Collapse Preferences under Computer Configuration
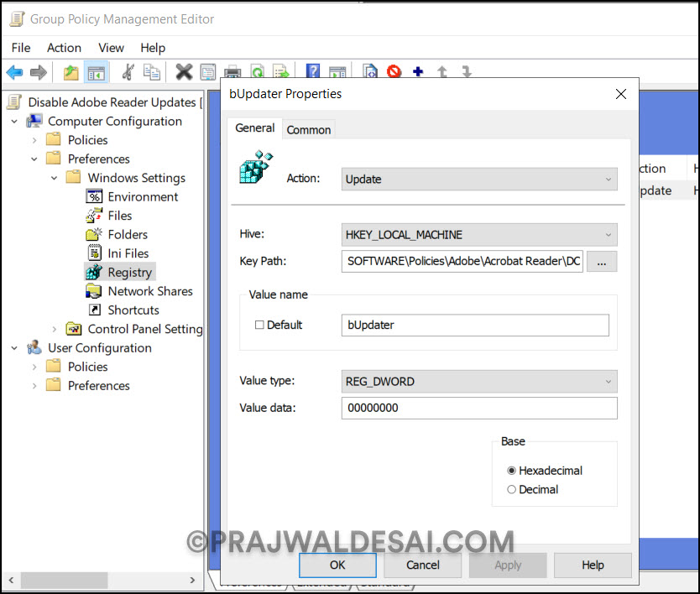Image resolution: width=700 pixels, height=594 pixels. pos(34,159)
